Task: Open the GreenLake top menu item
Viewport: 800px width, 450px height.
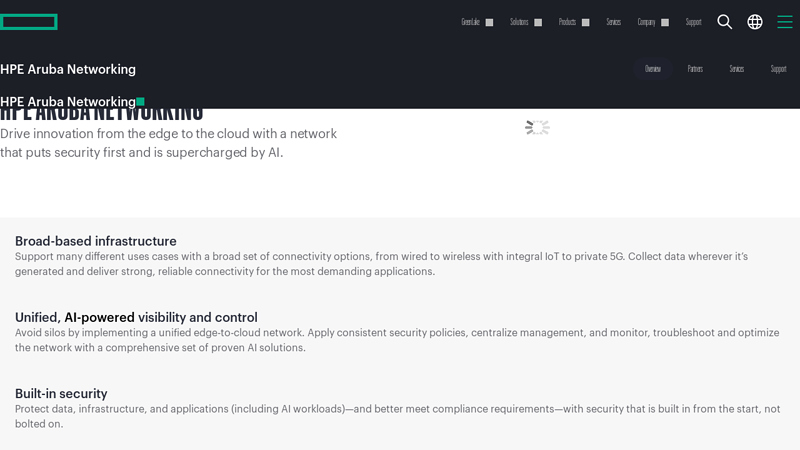Action: tap(470, 22)
